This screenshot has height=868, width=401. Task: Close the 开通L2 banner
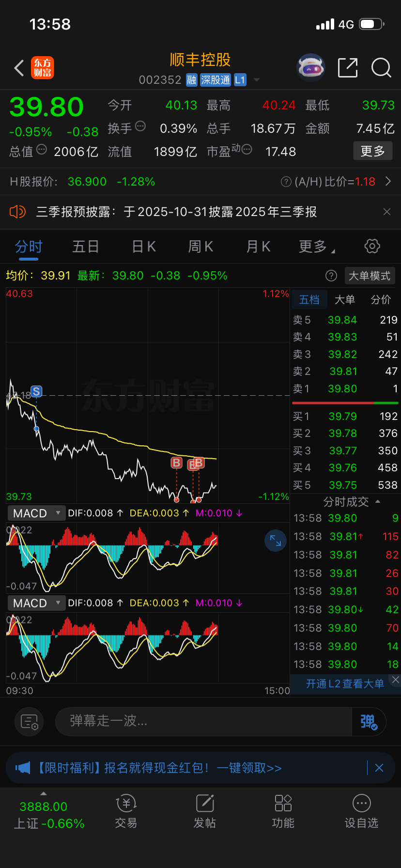click(395, 680)
